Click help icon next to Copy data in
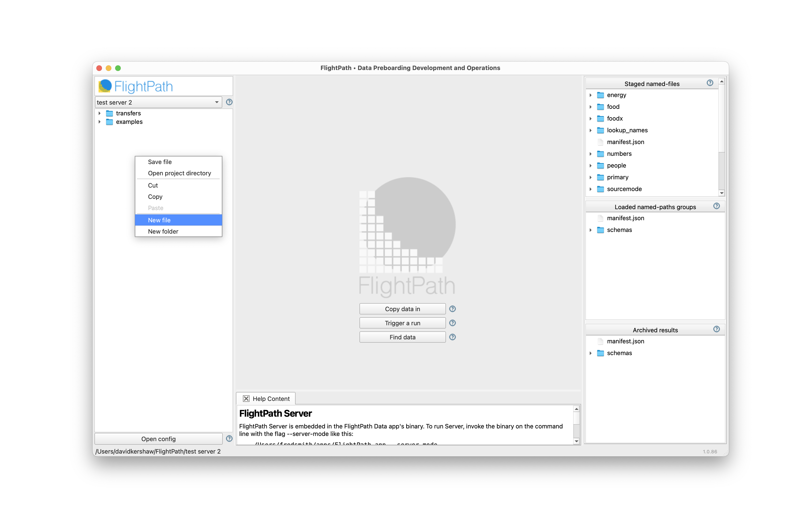Screen dimensions: 812x525 pos(452,309)
